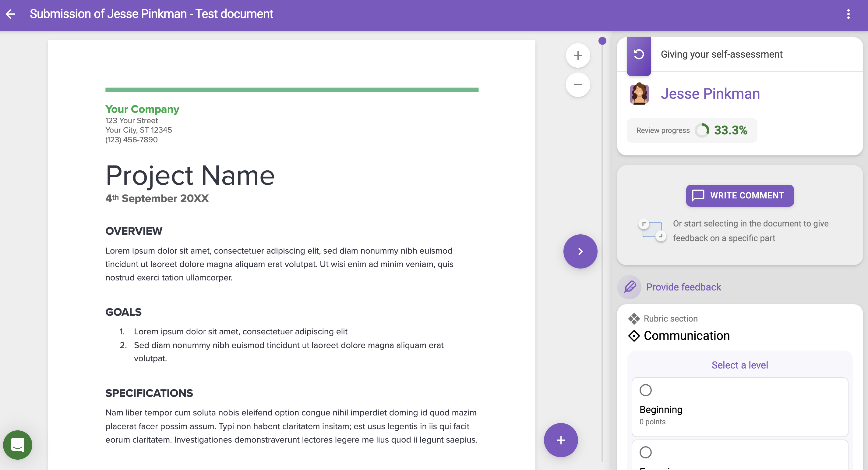Select the Beginning level radio button
Screen dimensions: 868x470
pos(645,390)
